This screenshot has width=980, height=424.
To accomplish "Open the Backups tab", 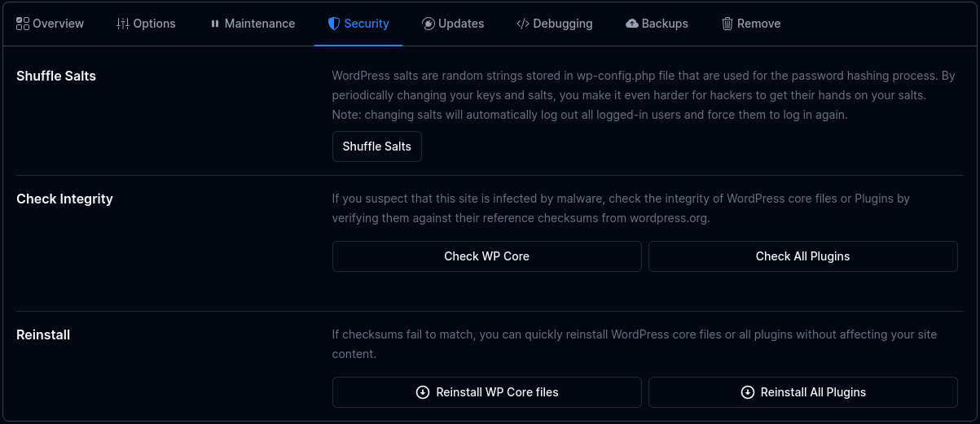I will pyautogui.click(x=657, y=24).
